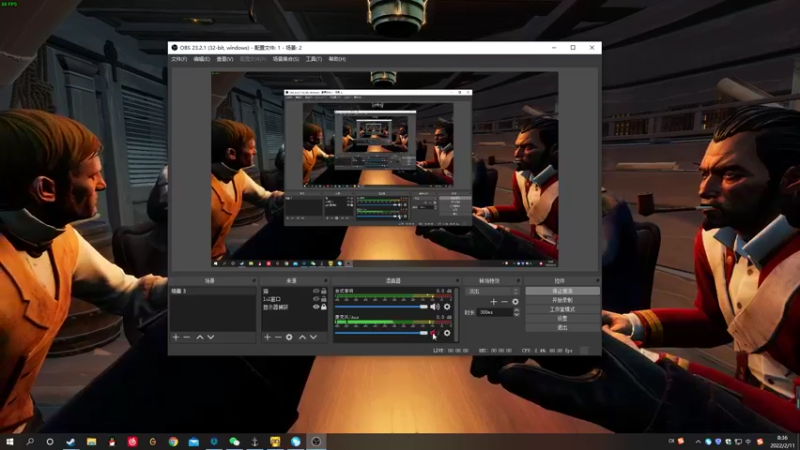Screen dimensions: 800x450
Task: Click the mixer panel vertical scrollbar
Action: pos(456,315)
